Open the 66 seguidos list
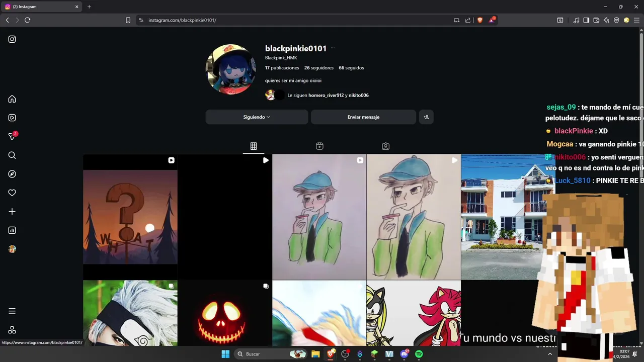 351,68
